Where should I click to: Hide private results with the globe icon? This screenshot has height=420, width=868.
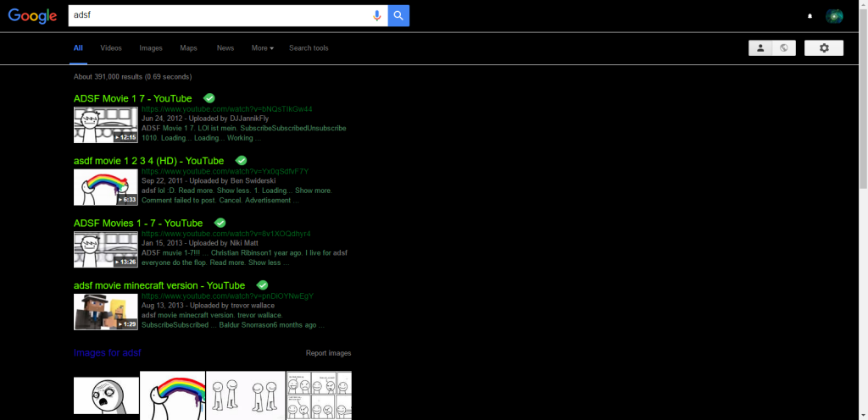pyautogui.click(x=784, y=48)
